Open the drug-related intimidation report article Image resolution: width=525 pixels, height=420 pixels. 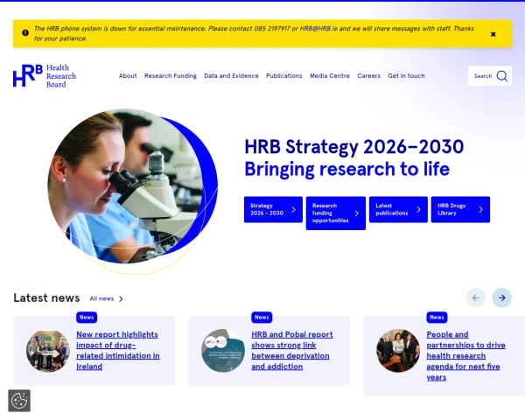click(118, 350)
